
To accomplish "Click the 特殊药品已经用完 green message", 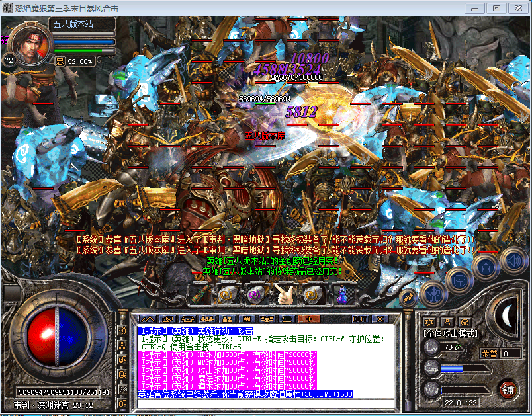I will pos(273,271).
